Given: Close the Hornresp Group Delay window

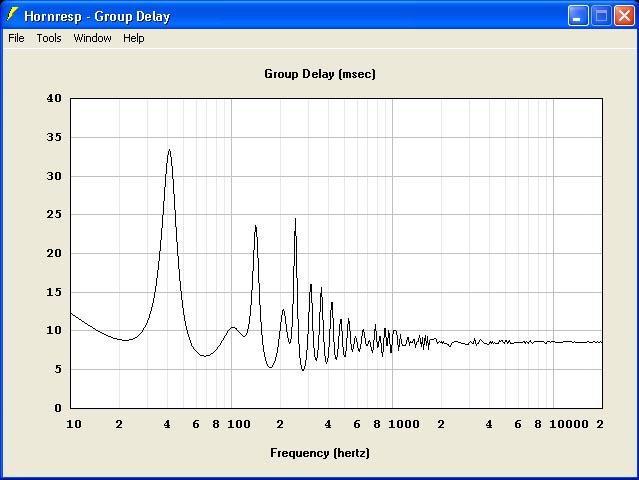Looking at the screenshot, I should tap(624, 16).
